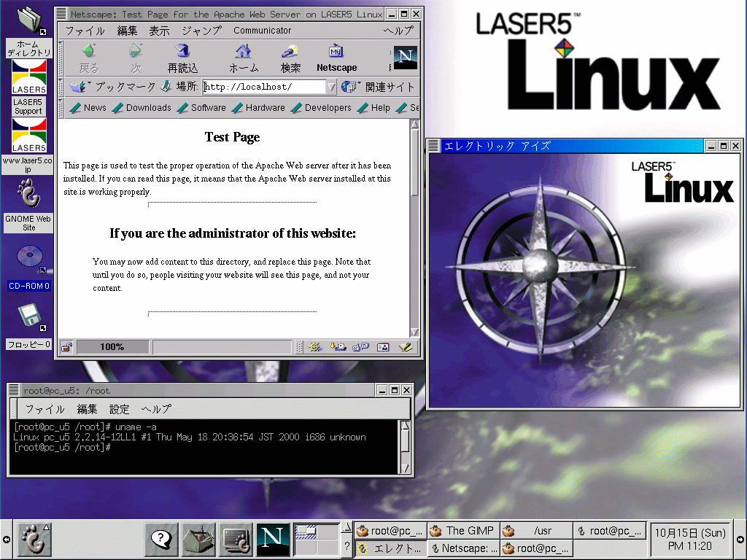
Task: Switch to the エレクト... taskbar button
Action: pyautogui.click(x=391, y=548)
